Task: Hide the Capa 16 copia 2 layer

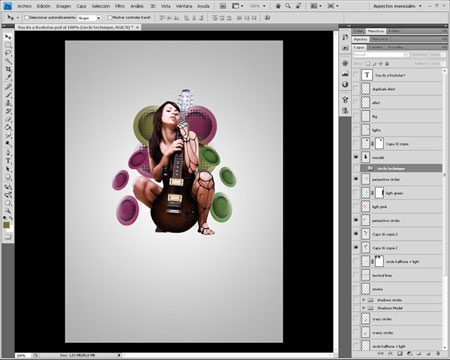Action: pyautogui.click(x=356, y=248)
